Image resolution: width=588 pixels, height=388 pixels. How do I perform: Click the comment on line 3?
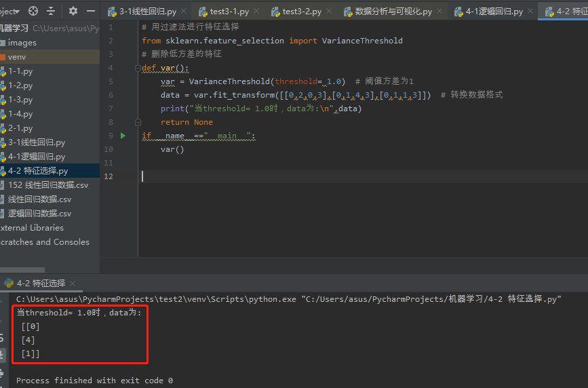tap(182, 54)
